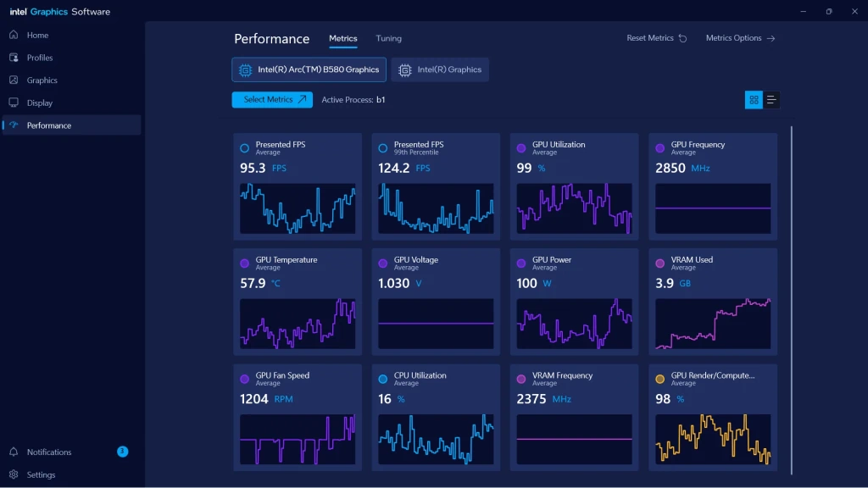
Task: Click the Performance page heading
Action: point(272,39)
